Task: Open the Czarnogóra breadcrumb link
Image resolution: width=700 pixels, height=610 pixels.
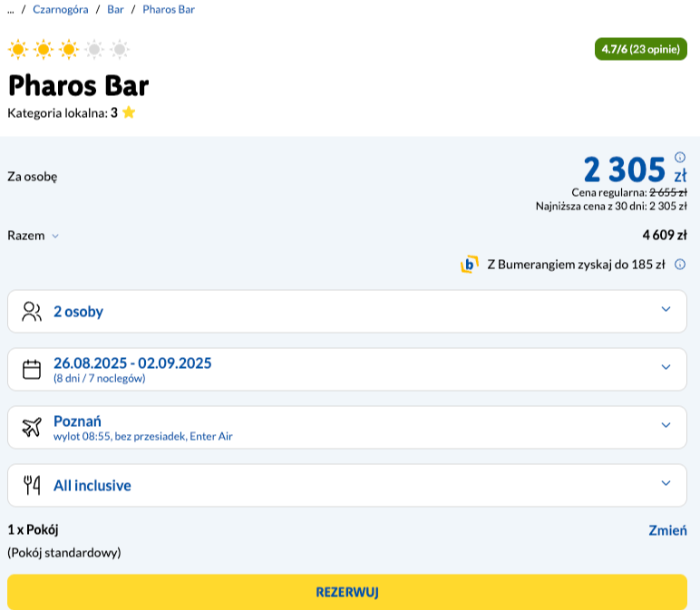Action: tap(60, 9)
